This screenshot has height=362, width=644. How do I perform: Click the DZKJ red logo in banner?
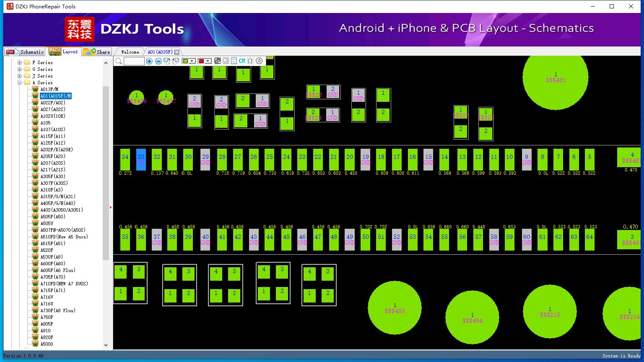pyautogui.click(x=80, y=29)
